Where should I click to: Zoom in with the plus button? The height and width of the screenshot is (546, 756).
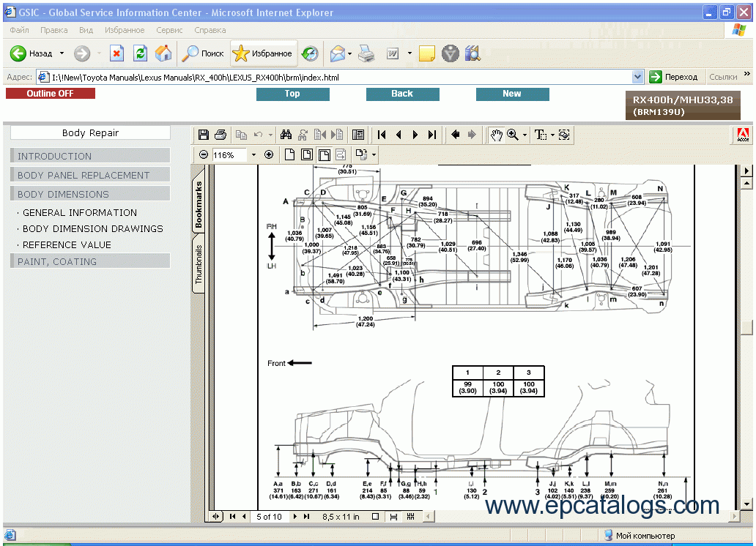click(x=269, y=154)
